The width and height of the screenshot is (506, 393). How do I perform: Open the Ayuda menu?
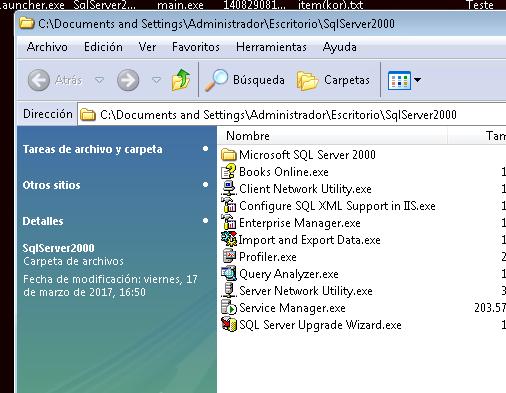click(x=340, y=47)
